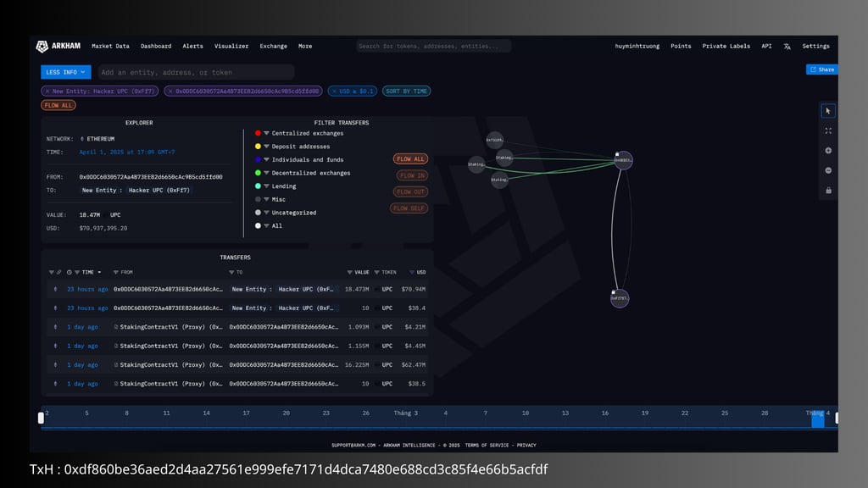Go to the Dashboard menu item
Viewport: 868px width, 488px height.
(x=156, y=47)
